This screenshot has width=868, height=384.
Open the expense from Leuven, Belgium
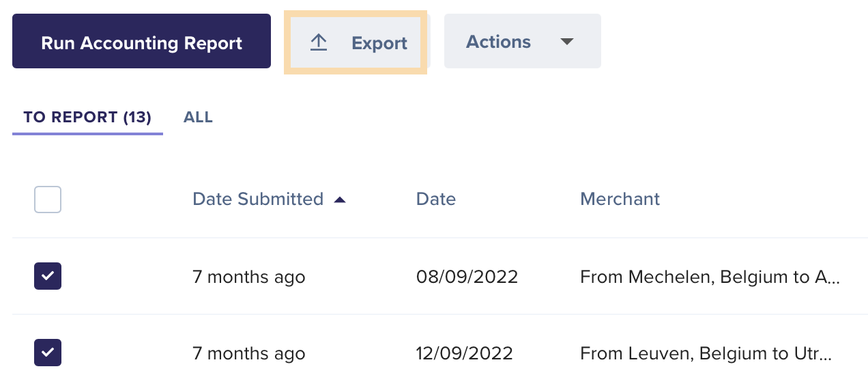click(706, 353)
